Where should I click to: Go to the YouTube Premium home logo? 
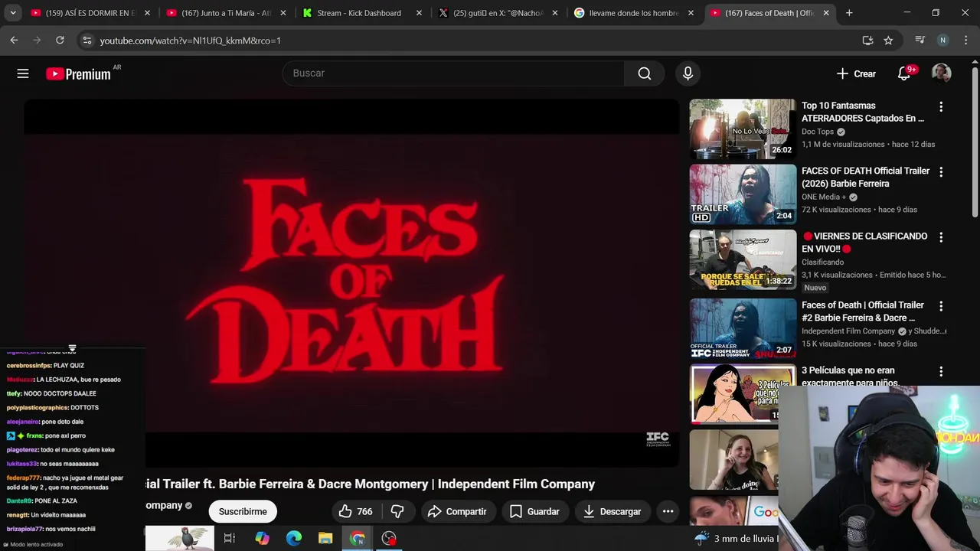(x=78, y=73)
